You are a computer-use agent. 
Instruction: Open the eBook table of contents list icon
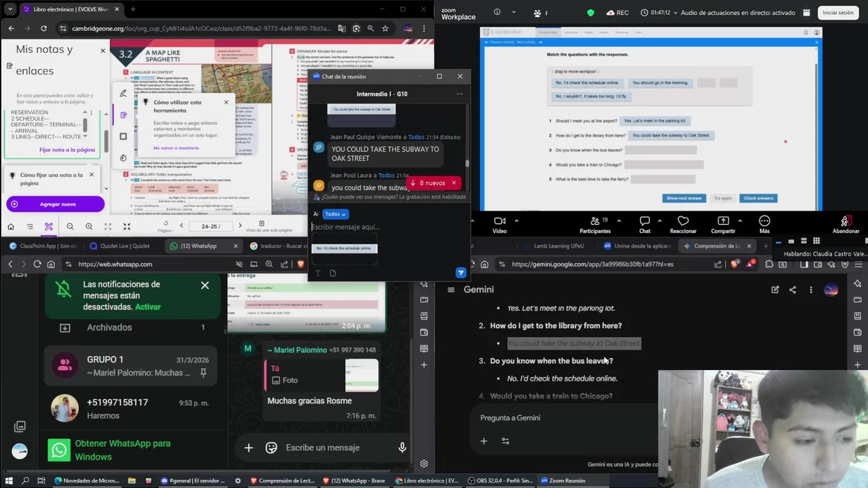pyautogui.click(x=30, y=226)
